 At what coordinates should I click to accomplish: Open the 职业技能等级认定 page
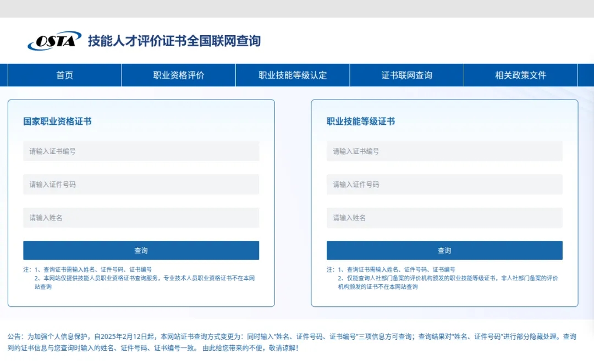pos(292,75)
